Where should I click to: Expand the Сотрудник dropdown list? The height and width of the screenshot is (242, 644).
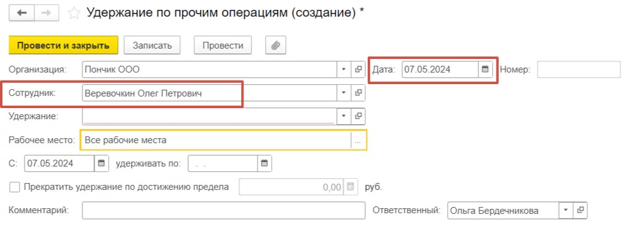click(344, 93)
